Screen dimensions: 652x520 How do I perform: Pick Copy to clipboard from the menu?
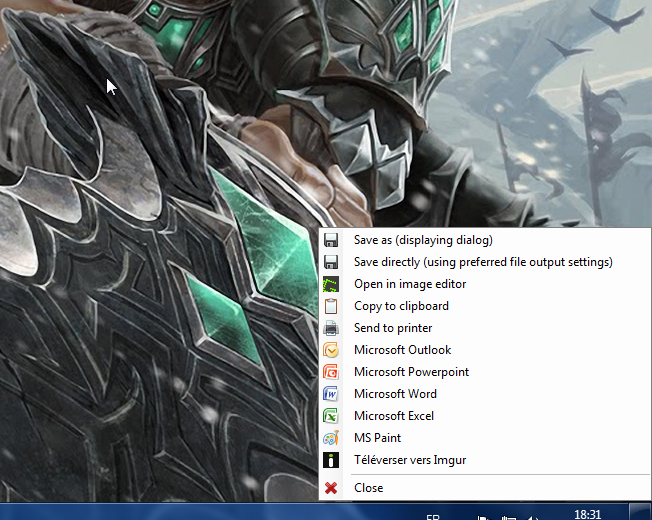click(401, 306)
